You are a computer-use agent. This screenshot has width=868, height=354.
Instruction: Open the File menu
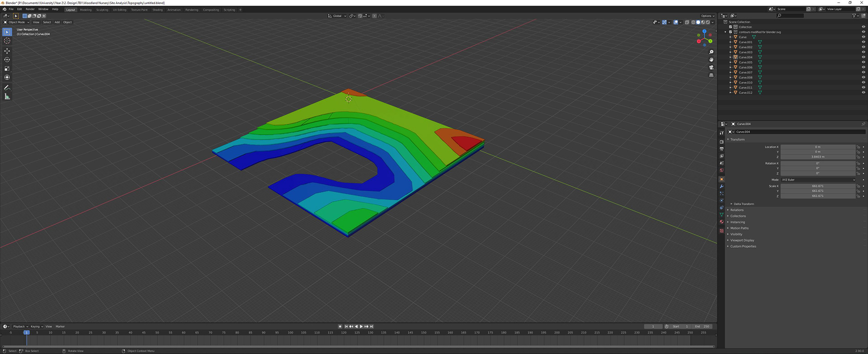[x=11, y=9]
